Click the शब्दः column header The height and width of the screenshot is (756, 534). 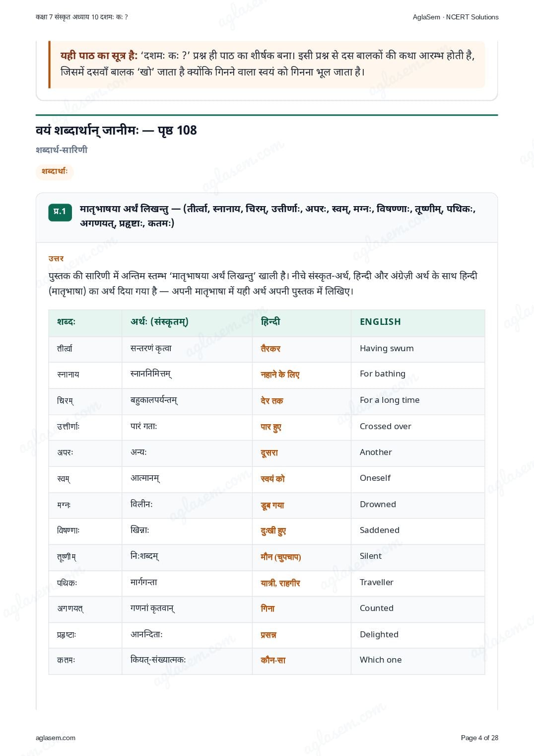[x=66, y=322]
